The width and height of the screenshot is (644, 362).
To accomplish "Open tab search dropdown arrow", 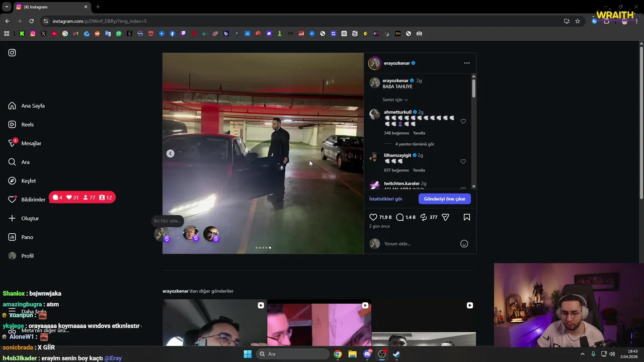I will coord(7,7).
